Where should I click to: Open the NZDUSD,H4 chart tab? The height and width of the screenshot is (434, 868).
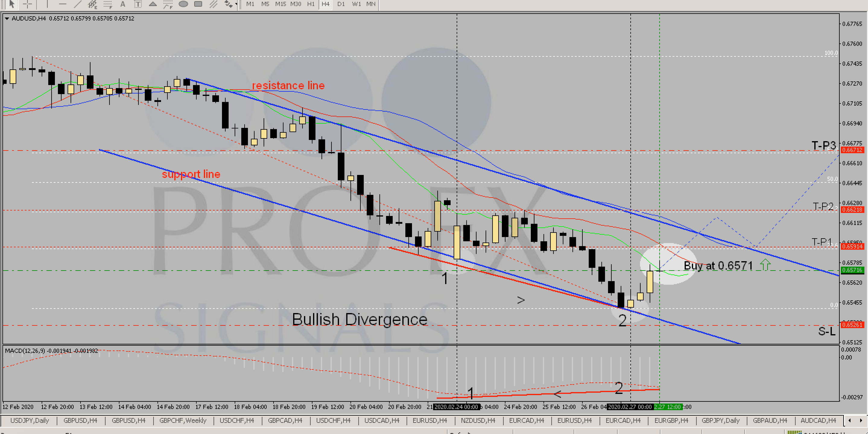click(x=478, y=420)
